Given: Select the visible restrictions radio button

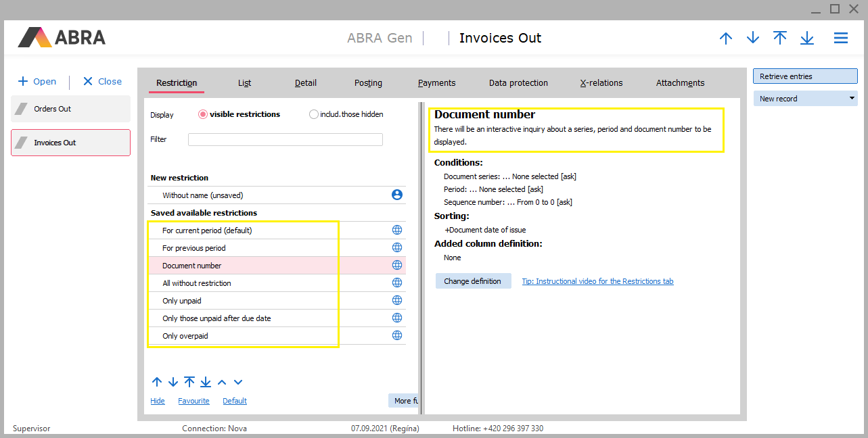Looking at the screenshot, I should 202,115.
